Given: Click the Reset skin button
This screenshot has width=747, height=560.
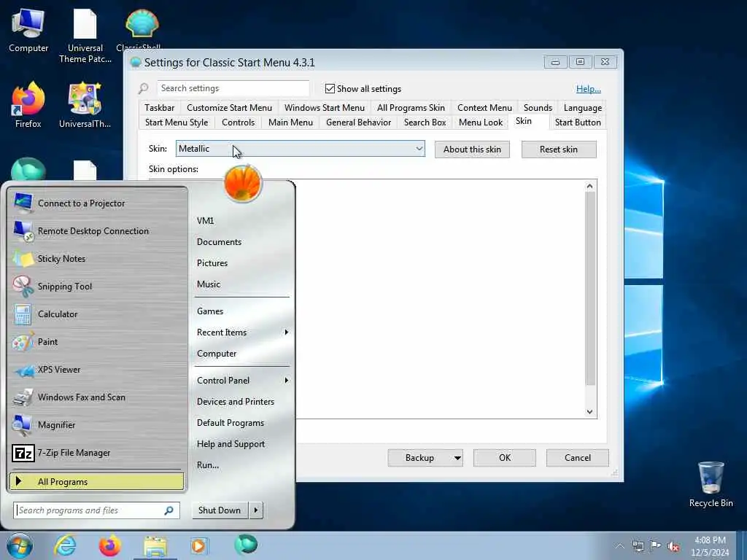Looking at the screenshot, I should point(558,149).
